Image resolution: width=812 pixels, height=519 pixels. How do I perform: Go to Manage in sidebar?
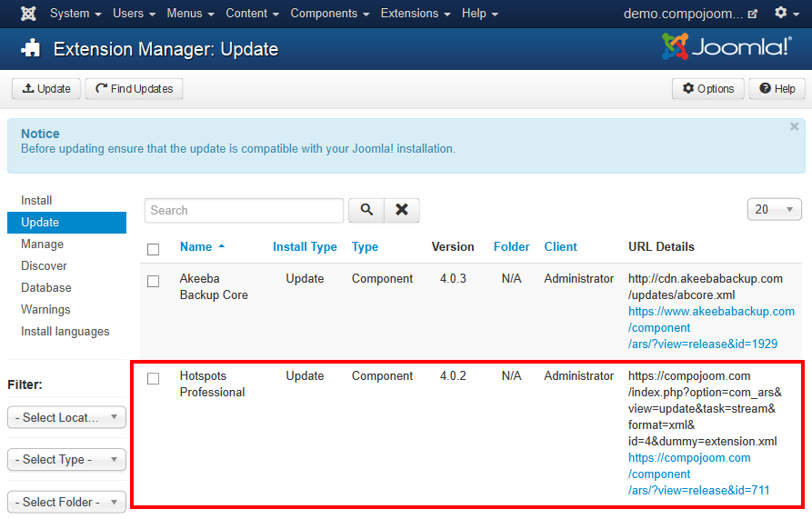point(42,245)
